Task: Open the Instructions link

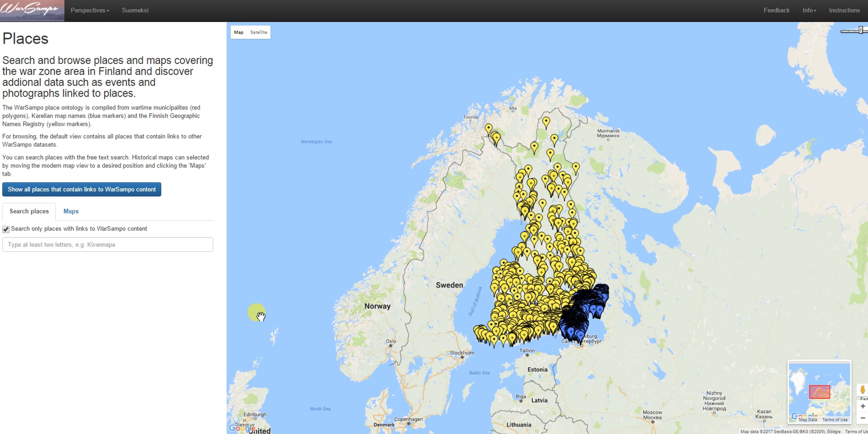Action: tap(844, 10)
